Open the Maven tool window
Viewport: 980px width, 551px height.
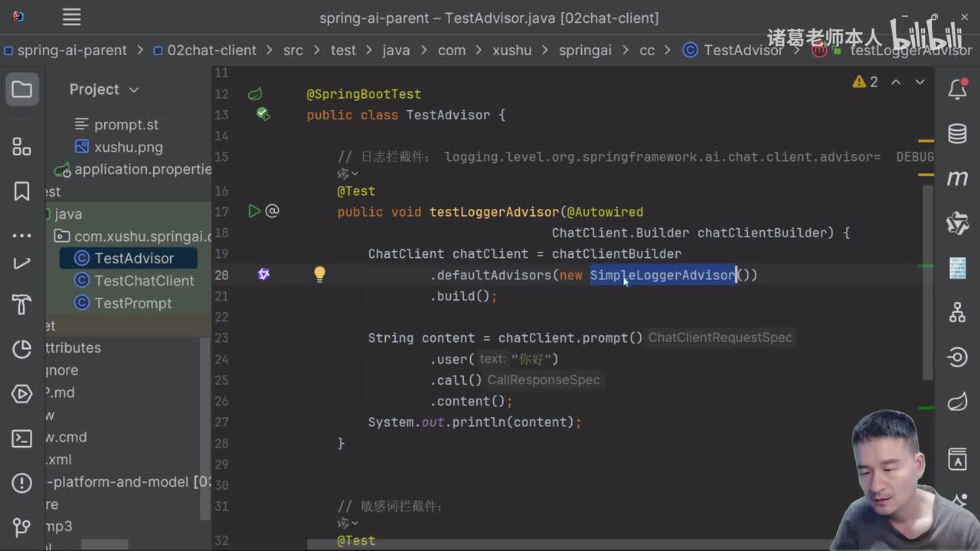(957, 178)
